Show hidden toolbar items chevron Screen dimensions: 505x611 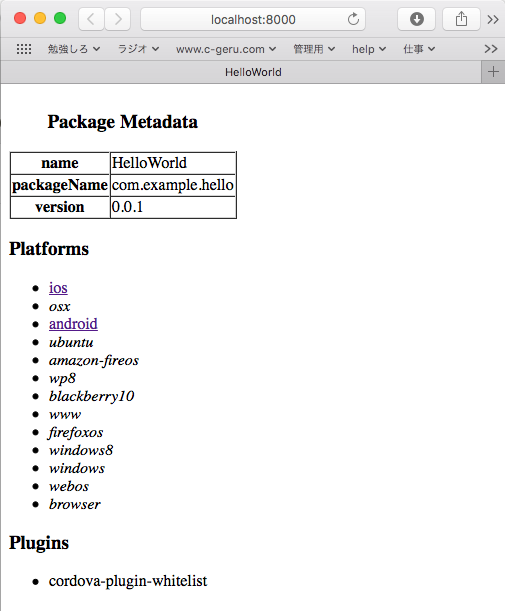tap(493, 19)
